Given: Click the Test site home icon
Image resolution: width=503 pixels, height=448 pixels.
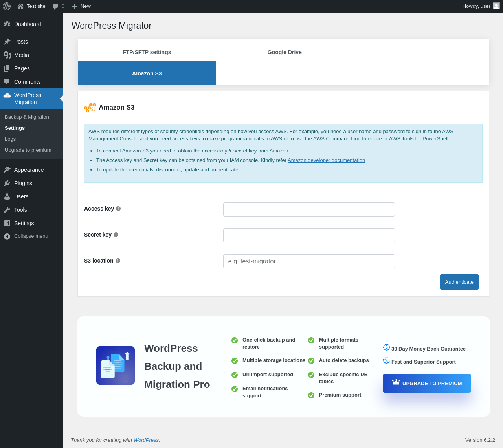Looking at the screenshot, I should click(x=20, y=6).
